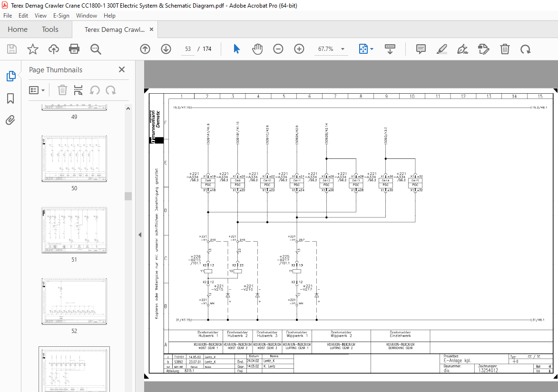
Task: Open the Attachments paperclip icon
Action: pos(10,120)
